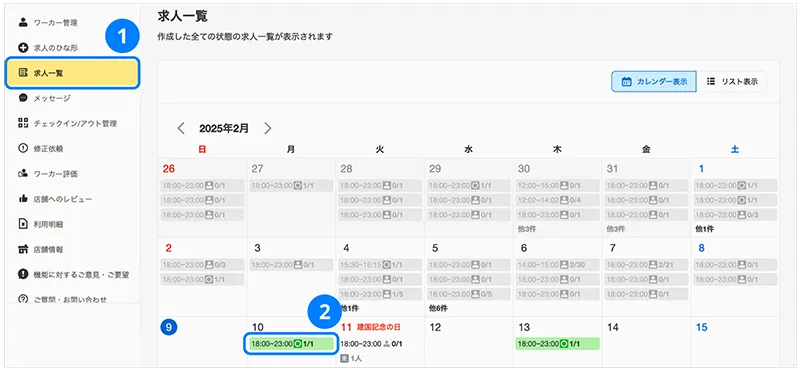800x371 pixels.
Task: Click the 2025年2月 month label
Action: pyautogui.click(x=224, y=129)
